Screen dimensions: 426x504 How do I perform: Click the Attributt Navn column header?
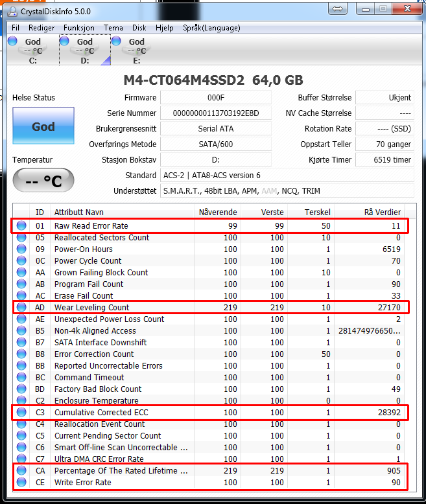123,212
